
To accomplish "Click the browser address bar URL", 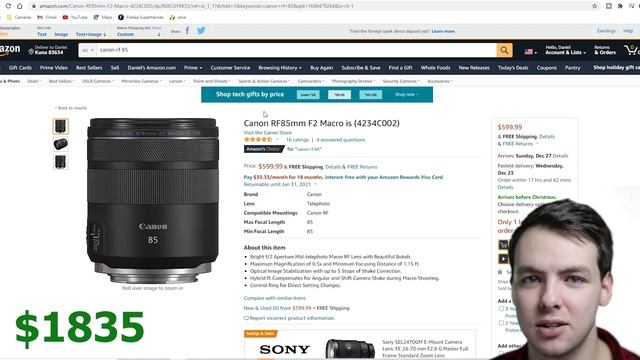I will (x=196, y=6).
